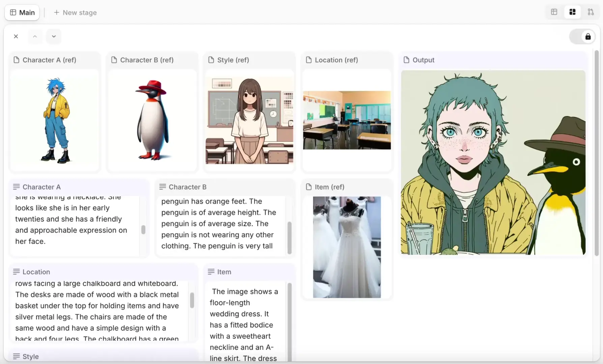Click the file icon on Character A (ref) card
This screenshot has width=603, height=364.
(x=17, y=60)
